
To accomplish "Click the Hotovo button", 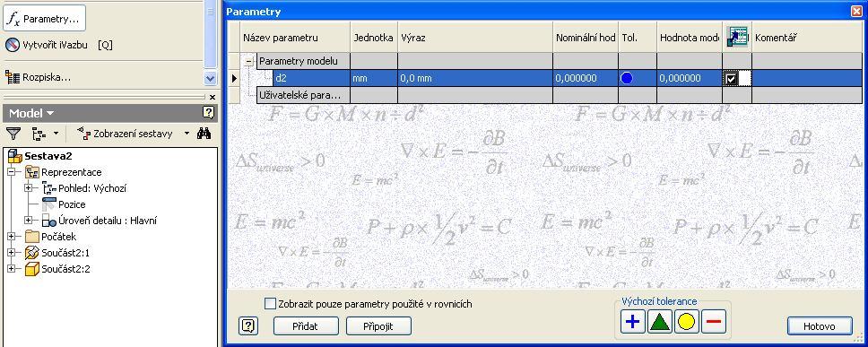I will [x=820, y=326].
